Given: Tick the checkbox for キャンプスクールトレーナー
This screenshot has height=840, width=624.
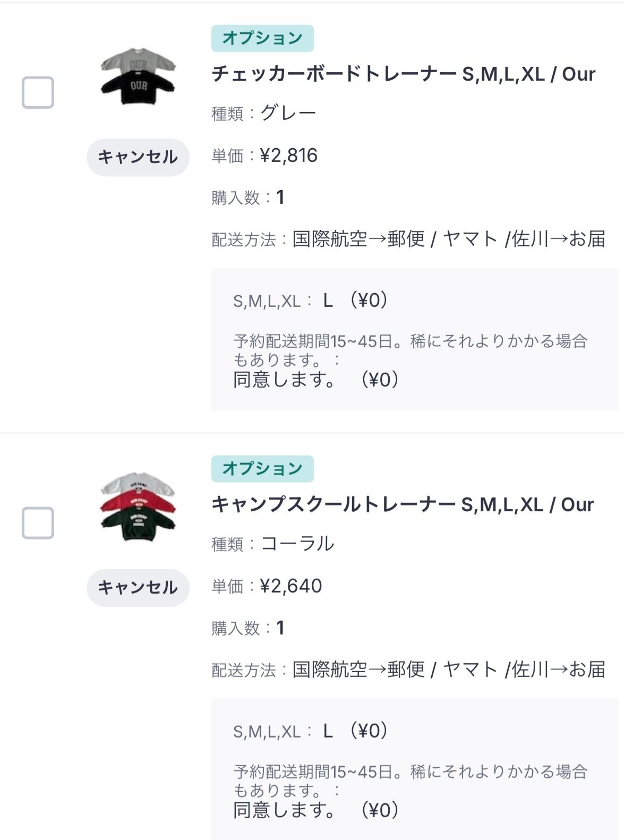Looking at the screenshot, I should point(38,523).
